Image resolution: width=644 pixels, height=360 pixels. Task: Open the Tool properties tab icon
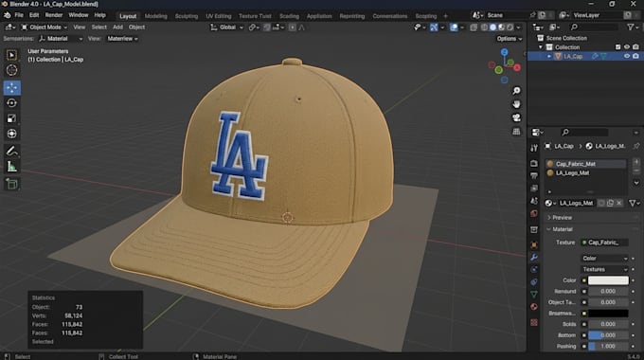pos(534,149)
